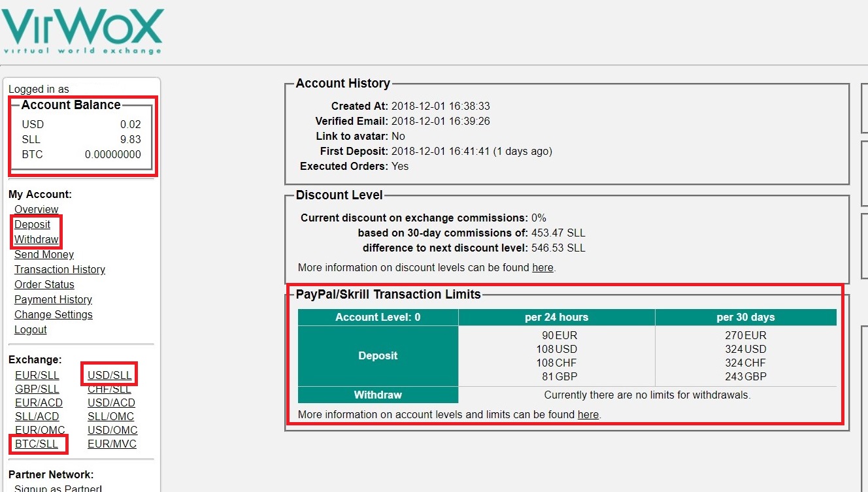
Task: Open Payment History
Action: (x=54, y=300)
